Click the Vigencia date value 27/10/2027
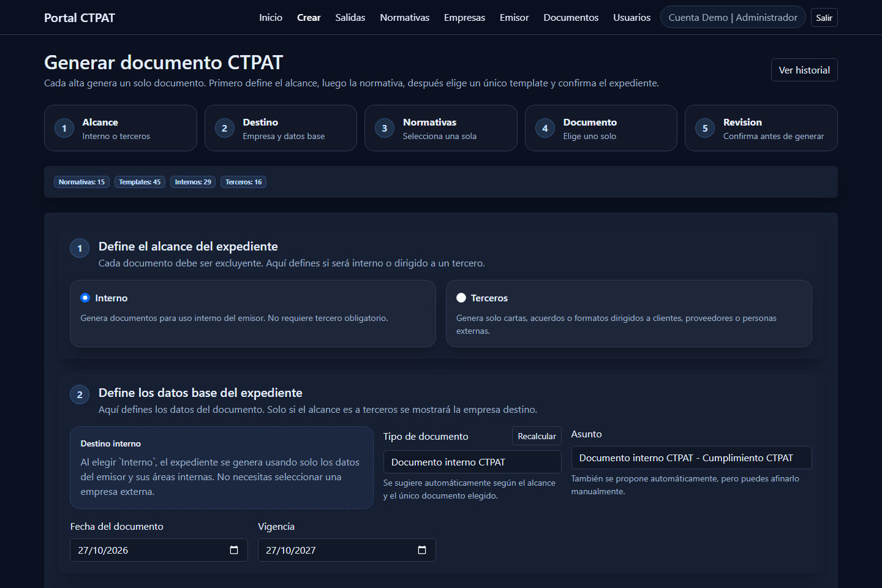The image size is (882, 588). pos(291,550)
